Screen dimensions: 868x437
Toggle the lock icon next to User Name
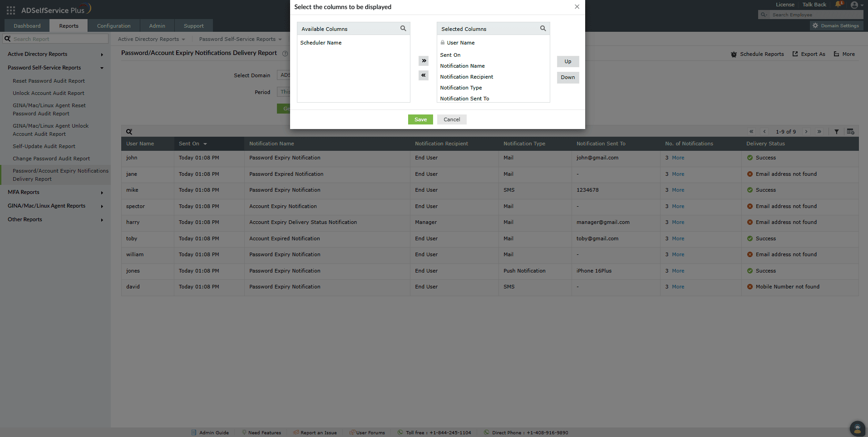point(443,42)
